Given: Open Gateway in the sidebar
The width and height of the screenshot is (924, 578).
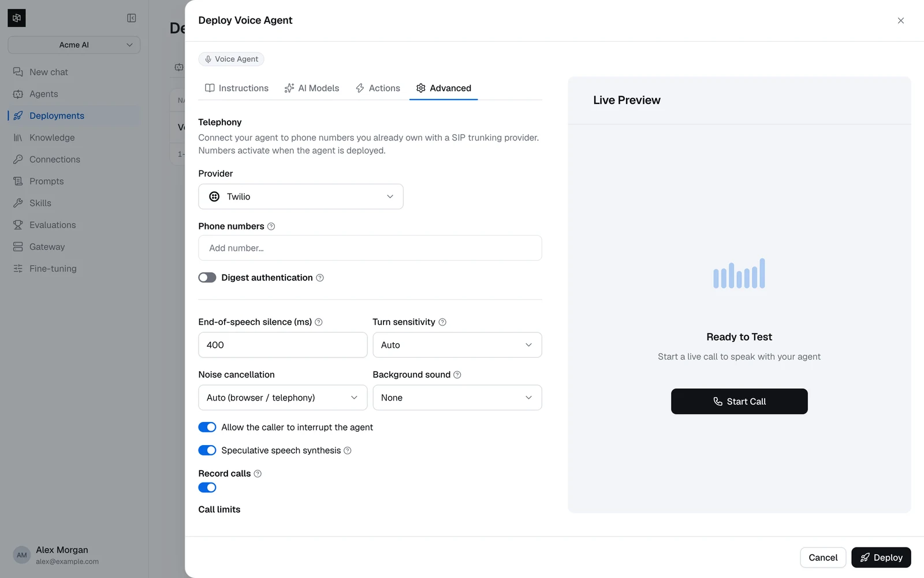Looking at the screenshot, I should tap(74, 247).
